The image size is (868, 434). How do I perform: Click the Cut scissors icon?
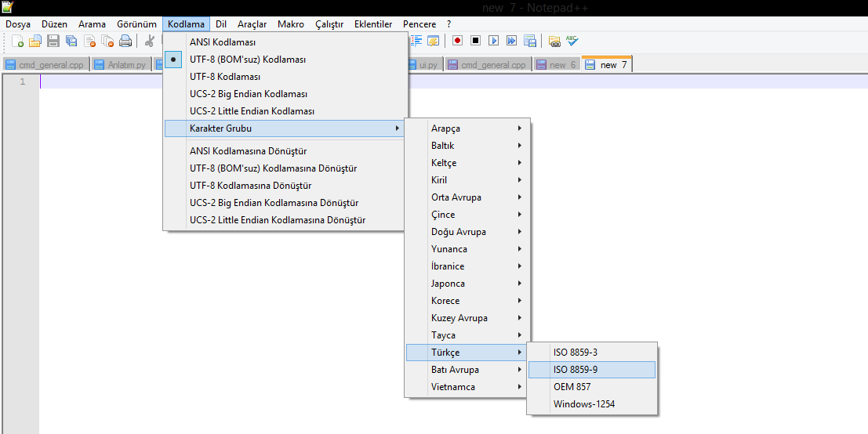point(149,41)
